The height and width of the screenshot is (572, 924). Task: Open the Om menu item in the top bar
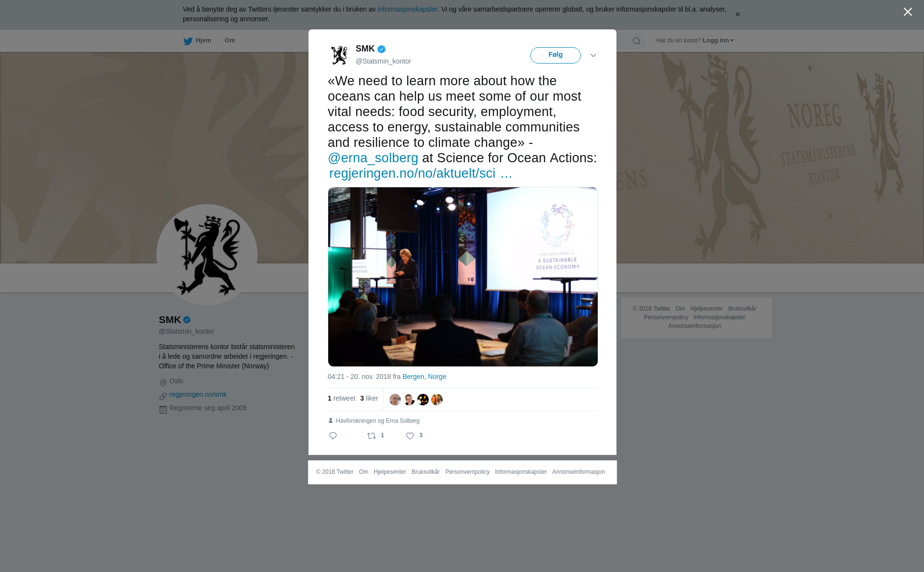click(x=230, y=40)
